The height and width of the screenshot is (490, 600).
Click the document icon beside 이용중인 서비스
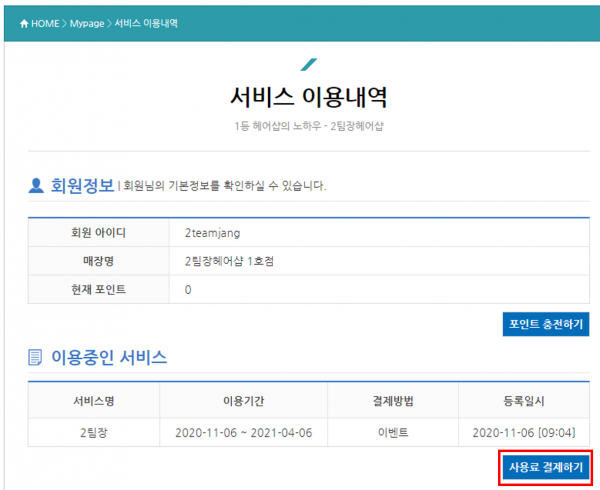tap(35, 357)
